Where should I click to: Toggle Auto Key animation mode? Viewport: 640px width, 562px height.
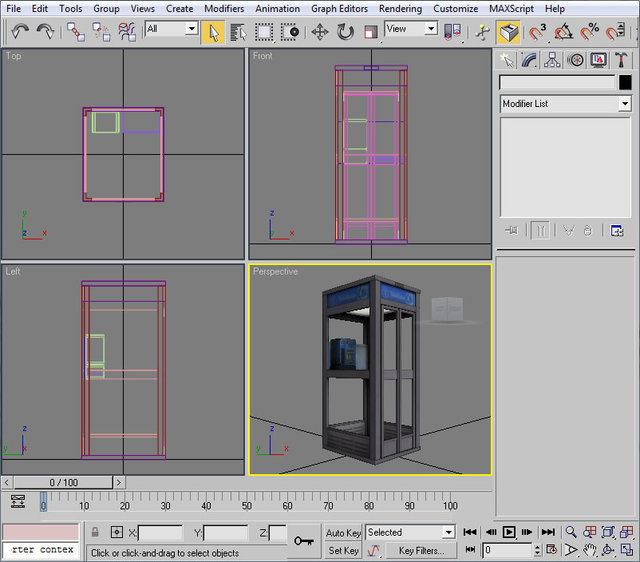(x=343, y=533)
